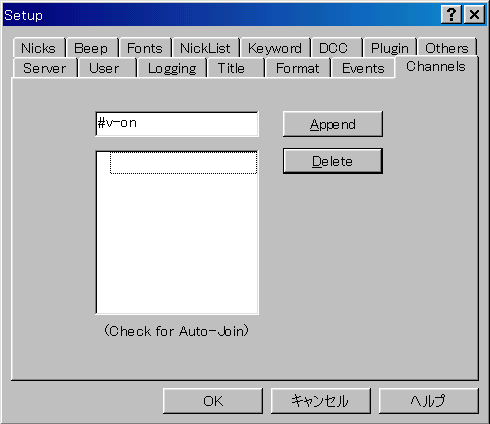
Task: Select the Title tab
Action: 235,68
